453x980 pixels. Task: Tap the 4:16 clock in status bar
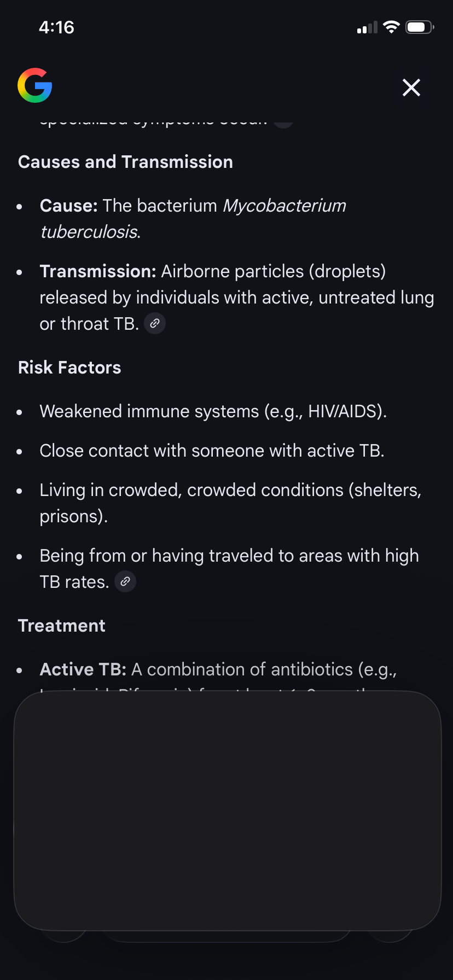56,27
